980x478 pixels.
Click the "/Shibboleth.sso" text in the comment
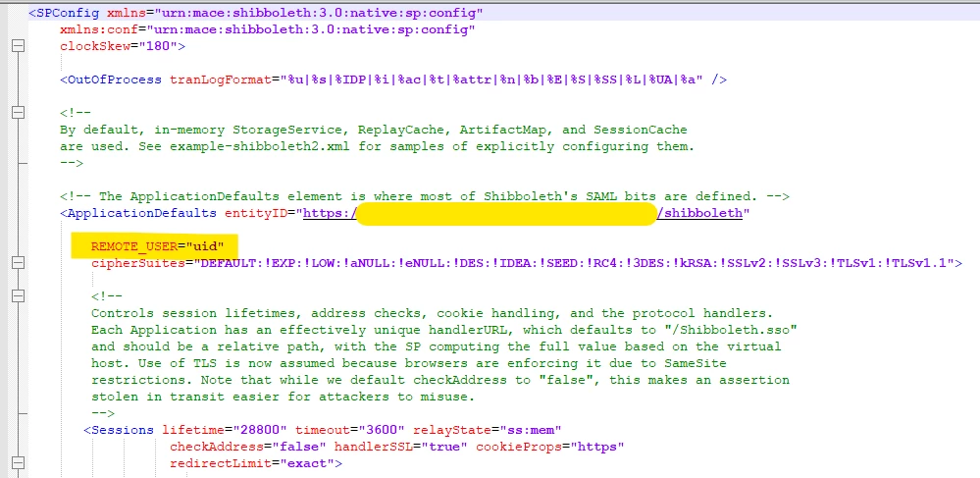point(731,330)
